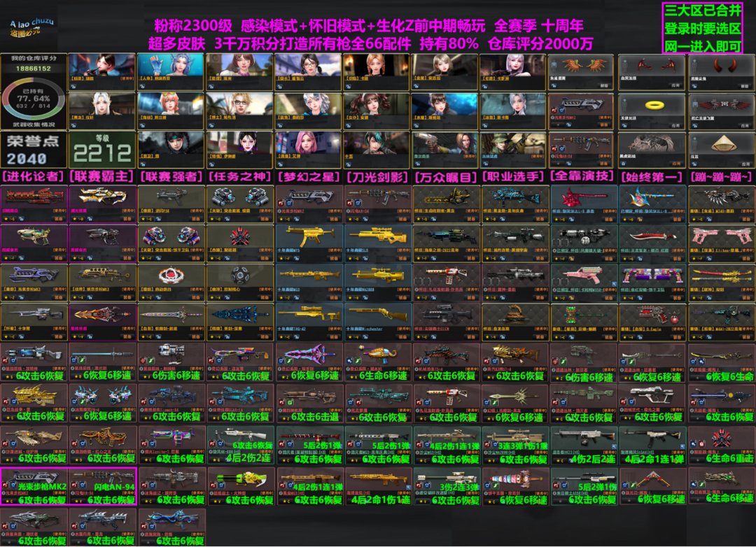Click 装备 on the 裂隙器 card
Screen dimensions: 756x547
(x=264, y=258)
